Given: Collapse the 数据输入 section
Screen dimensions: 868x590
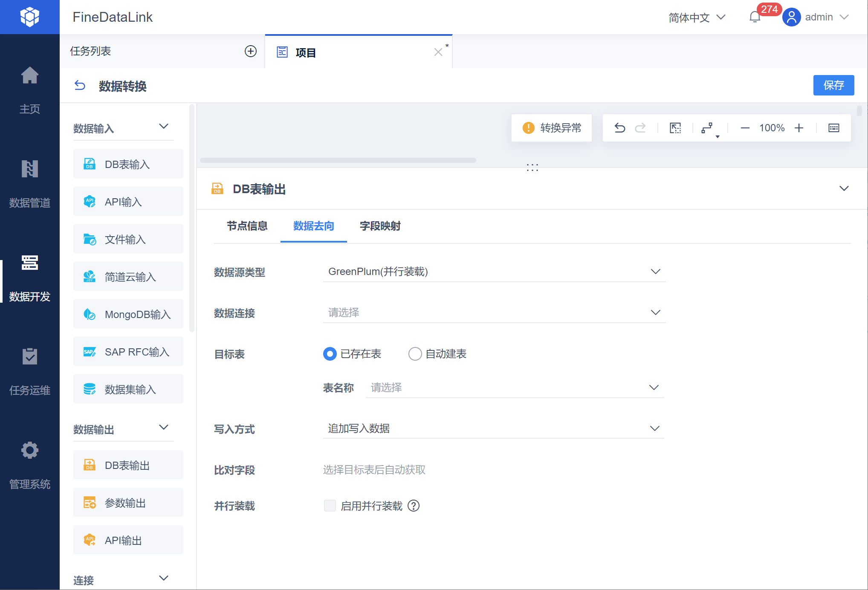Looking at the screenshot, I should tap(164, 127).
